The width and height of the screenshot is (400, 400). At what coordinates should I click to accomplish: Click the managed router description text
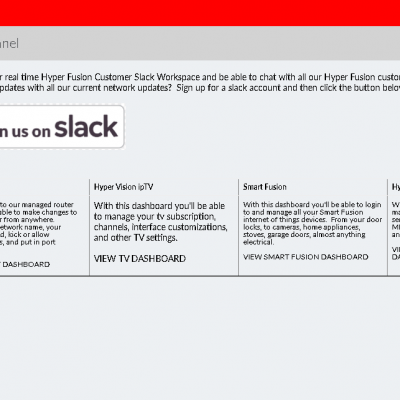(38, 223)
